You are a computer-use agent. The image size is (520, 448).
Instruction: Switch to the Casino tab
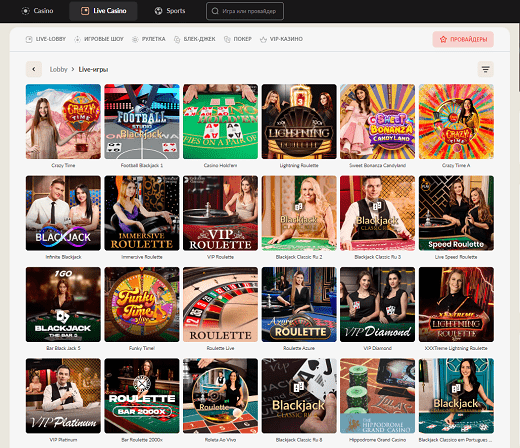pos(37,11)
